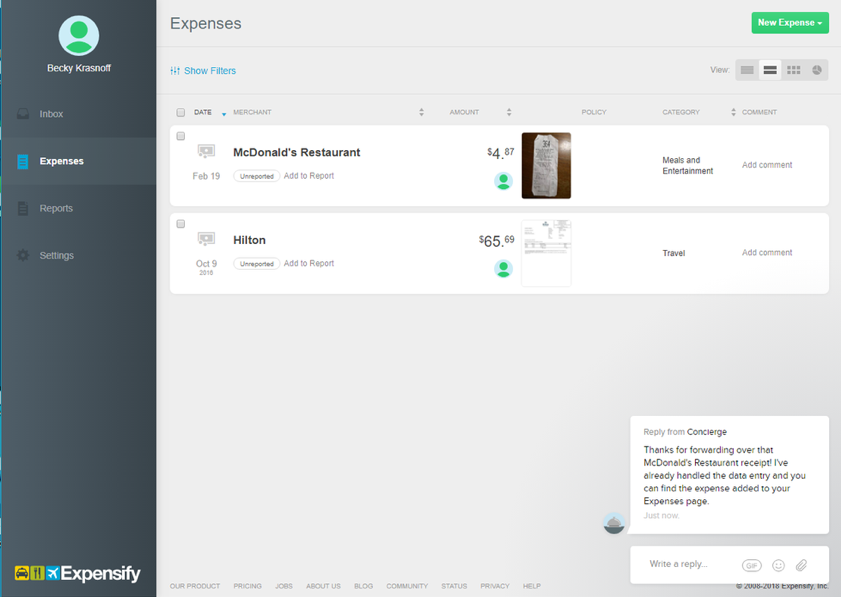This screenshot has width=841, height=597.
Task: Click the cash icon on McDonald's row
Action: pos(206,151)
